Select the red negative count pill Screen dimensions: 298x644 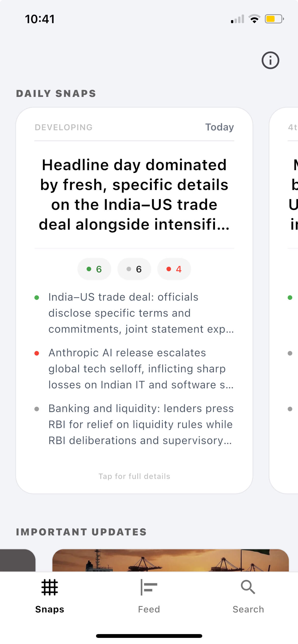click(174, 269)
